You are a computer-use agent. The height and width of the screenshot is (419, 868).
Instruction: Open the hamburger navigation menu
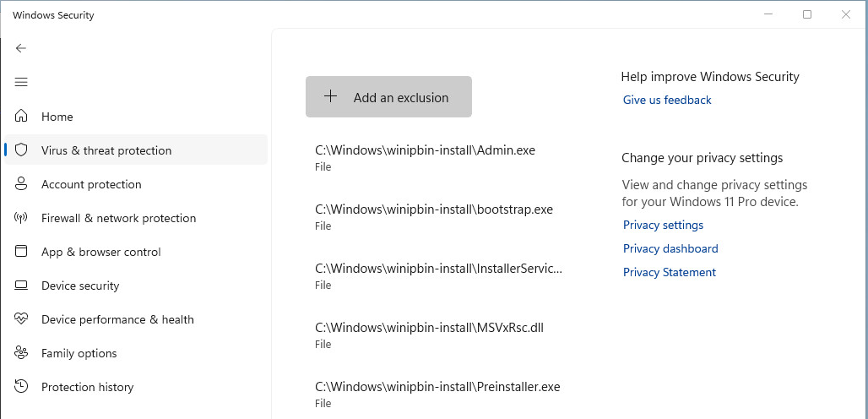[x=21, y=83]
